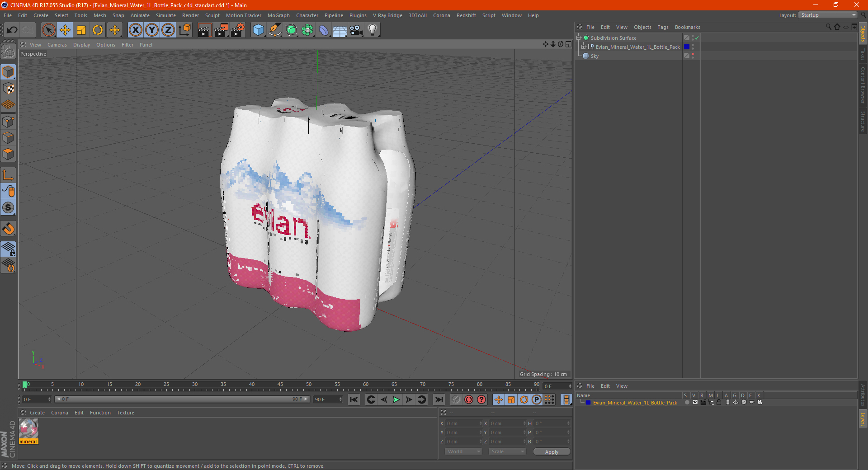Toggle layer View icon for Evian layer
This screenshot has width=868, height=470.
(695, 402)
